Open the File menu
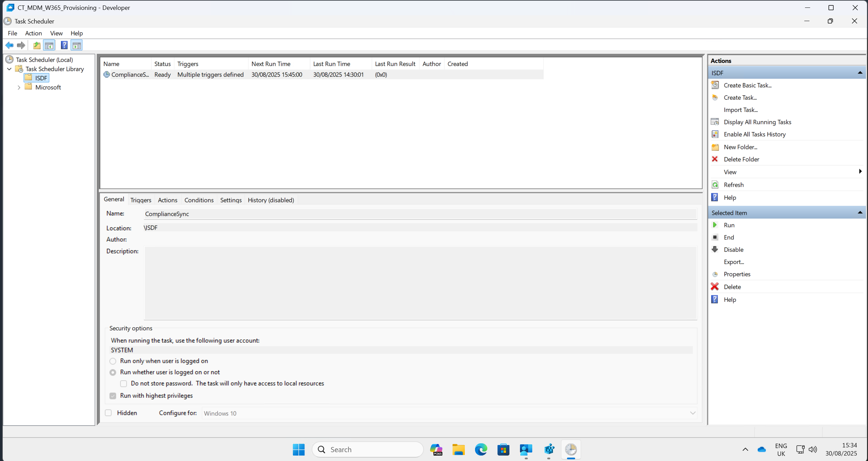The width and height of the screenshot is (868, 461). coord(12,33)
